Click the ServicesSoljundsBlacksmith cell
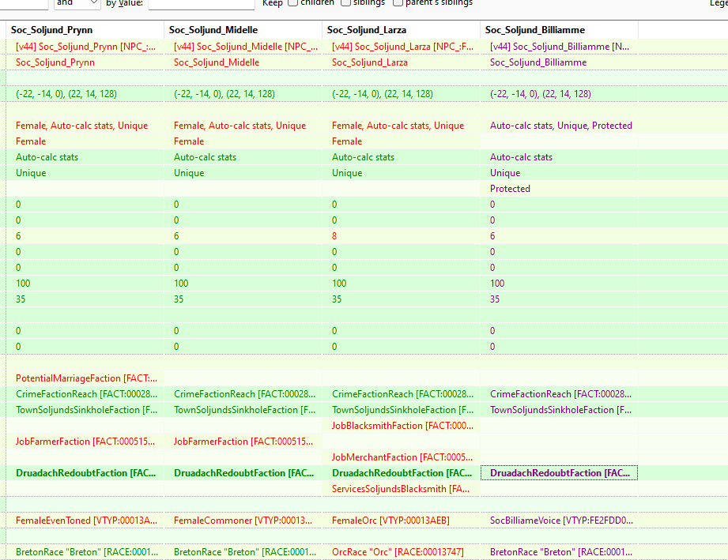This screenshot has height=560, width=728. point(401,489)
